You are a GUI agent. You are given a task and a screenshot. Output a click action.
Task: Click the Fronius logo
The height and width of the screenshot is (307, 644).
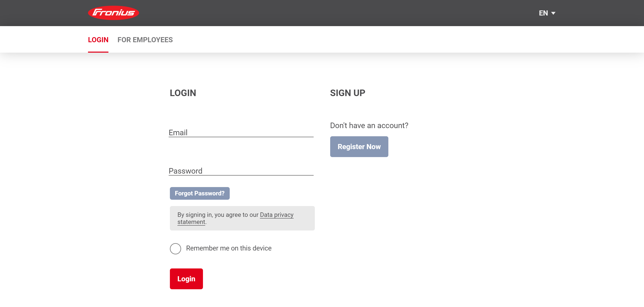click(113, 13)
